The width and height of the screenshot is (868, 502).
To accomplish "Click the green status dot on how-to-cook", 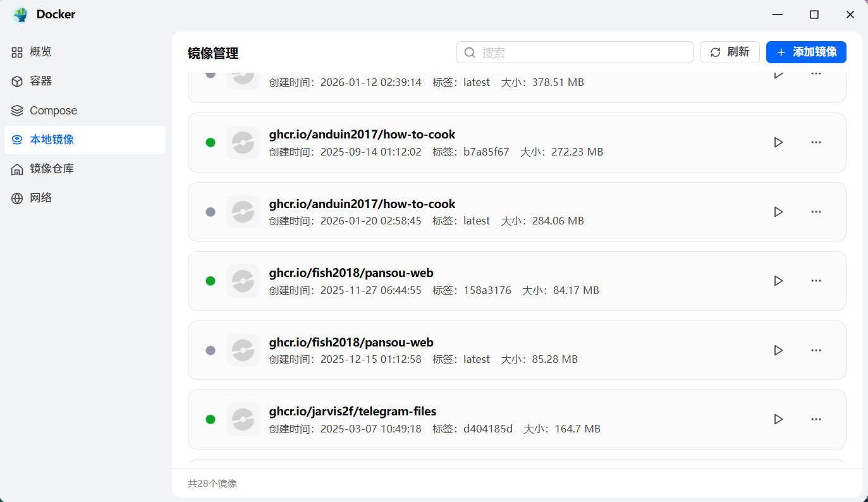I will 211,142.
